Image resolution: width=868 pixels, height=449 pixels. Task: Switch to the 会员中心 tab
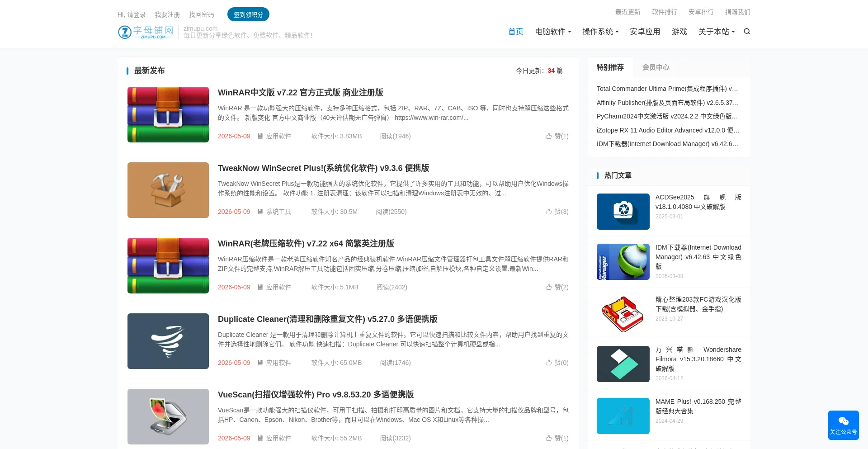click(x=656, y=67)
